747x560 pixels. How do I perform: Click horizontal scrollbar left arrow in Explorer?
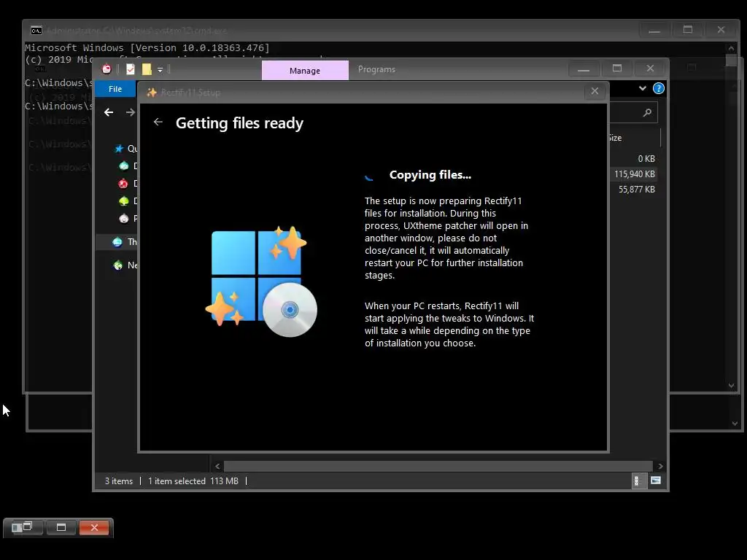pyautogui.click(x=217, y=466)
